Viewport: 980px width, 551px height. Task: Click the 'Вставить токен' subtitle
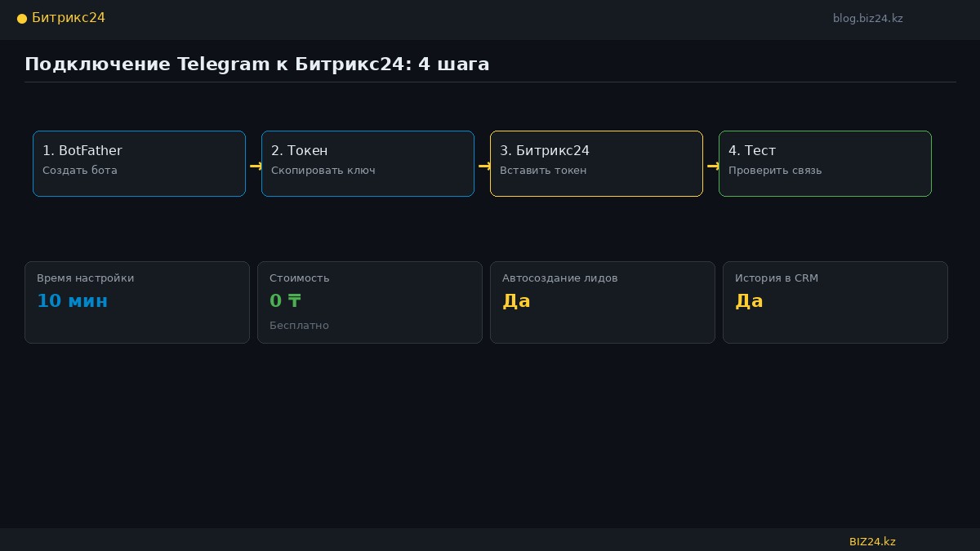543,171
